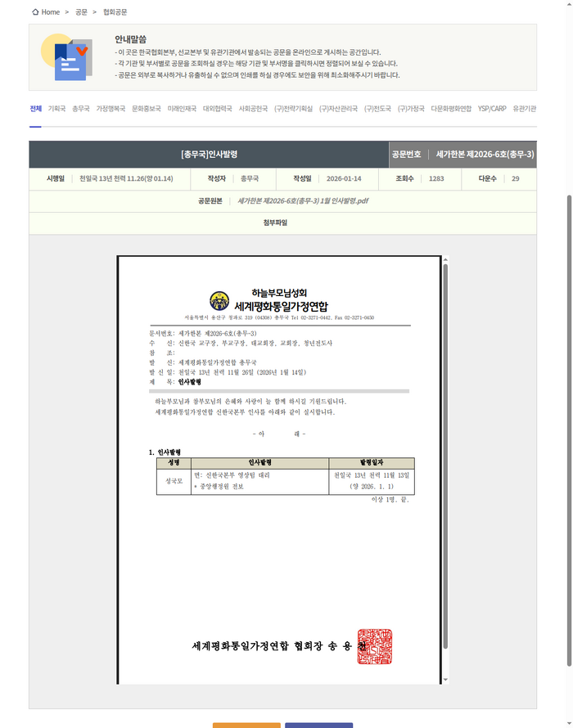Click the 첨부파일 label row
Screen dimensions: 573x728
pyautogui.click(x=282, y=223)
